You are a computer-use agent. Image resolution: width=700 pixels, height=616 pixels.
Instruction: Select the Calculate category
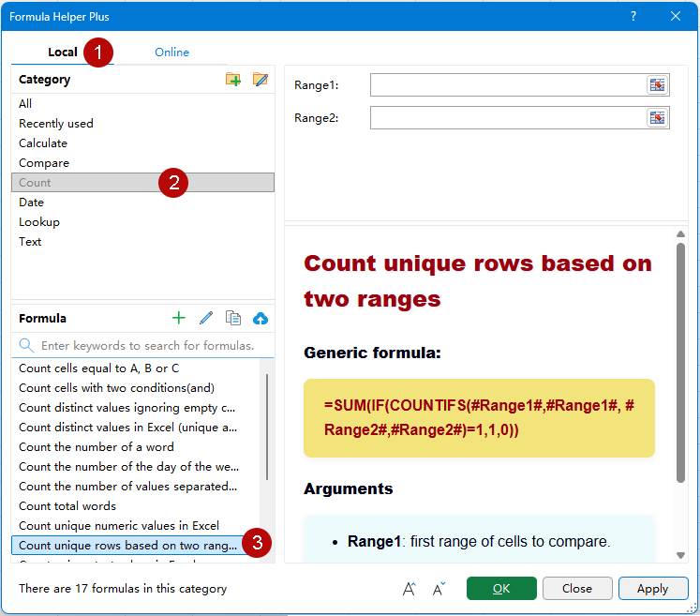tap(142, 143)
